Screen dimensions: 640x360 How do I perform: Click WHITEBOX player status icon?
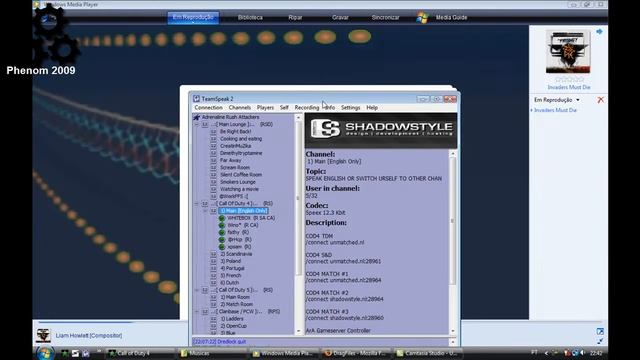pos(222,218)
